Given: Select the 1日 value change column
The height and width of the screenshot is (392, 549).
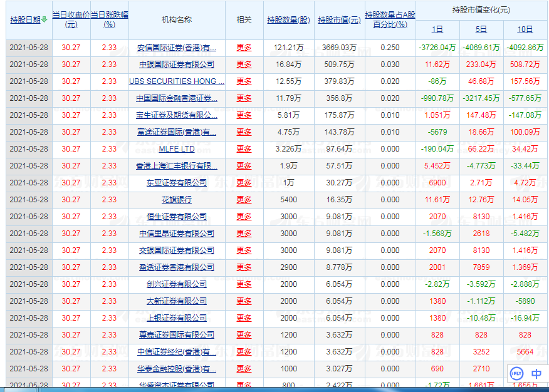Looking at the screenshot, I should (x=437, y=29).
